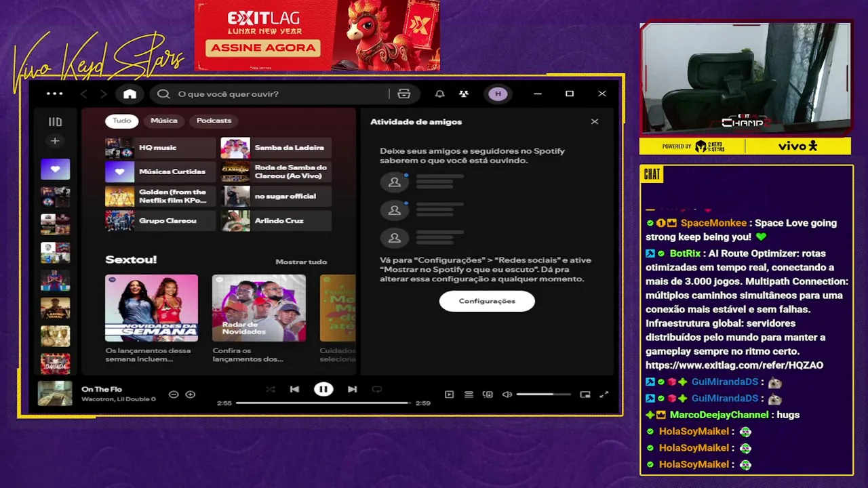Open HQ music shortcut tile
868x488 pixels.
click(160, 148)
